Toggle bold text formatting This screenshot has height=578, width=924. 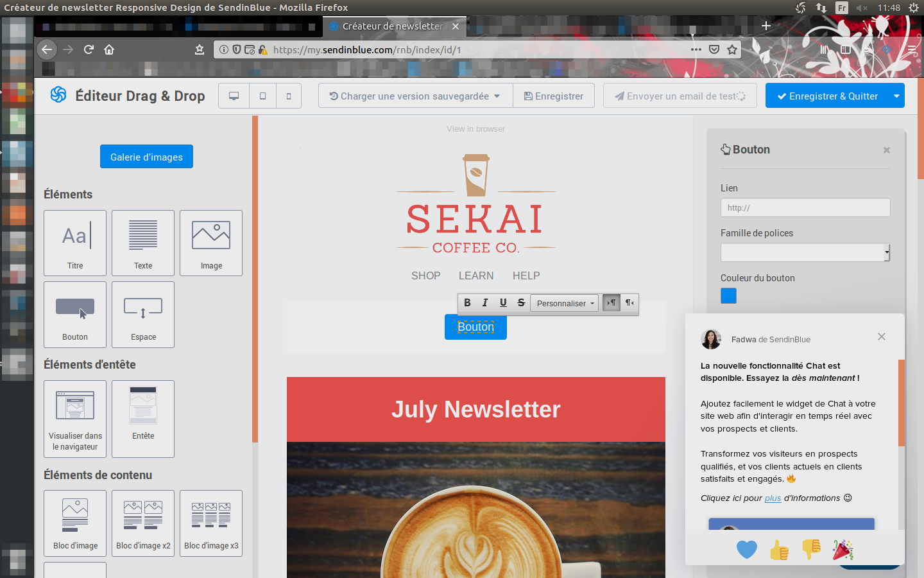click(467, 302)
